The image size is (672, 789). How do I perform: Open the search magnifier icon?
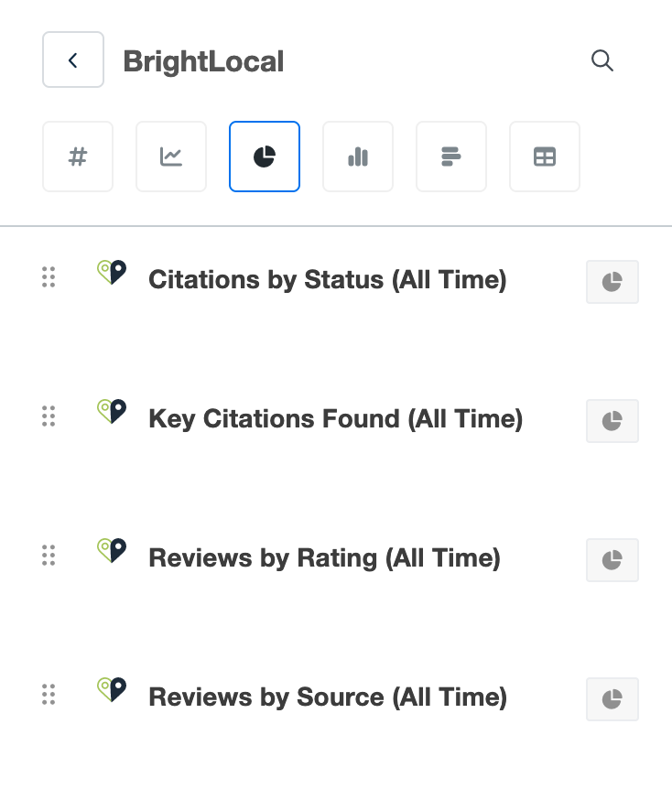[x=602, y=61]
